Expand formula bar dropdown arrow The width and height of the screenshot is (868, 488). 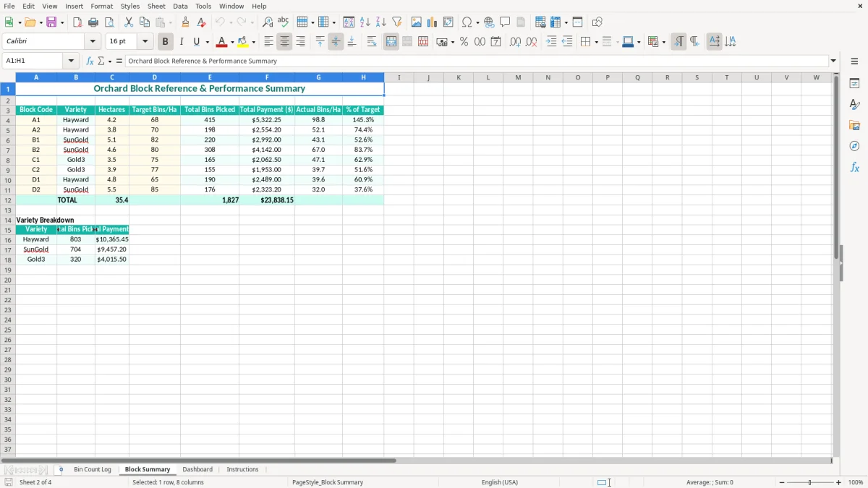coord(833,61)
